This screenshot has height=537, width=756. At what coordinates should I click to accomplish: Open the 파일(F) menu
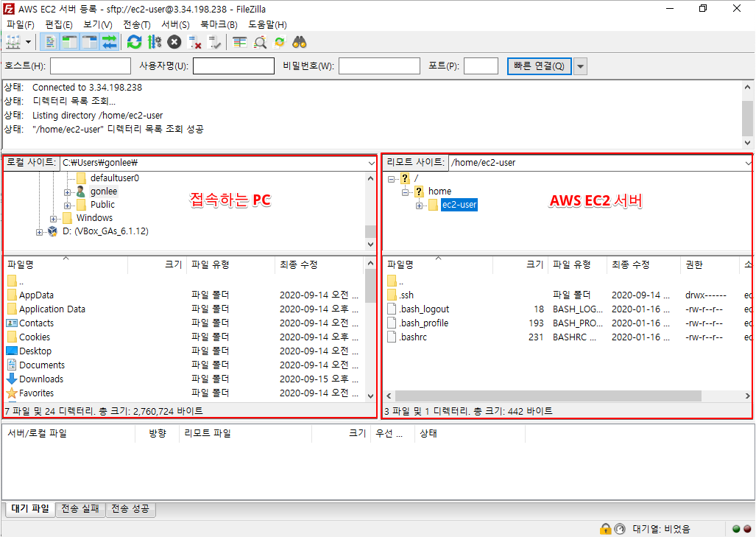[21, 24]
